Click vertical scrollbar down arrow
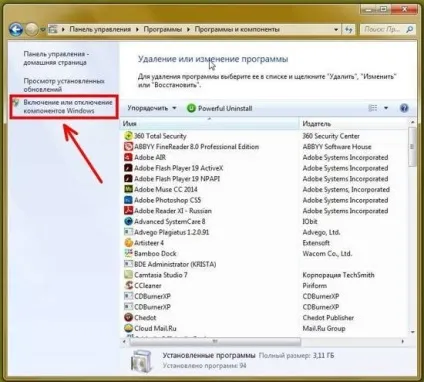The width and height of the screenshot is (424, 382). (412, 332)
